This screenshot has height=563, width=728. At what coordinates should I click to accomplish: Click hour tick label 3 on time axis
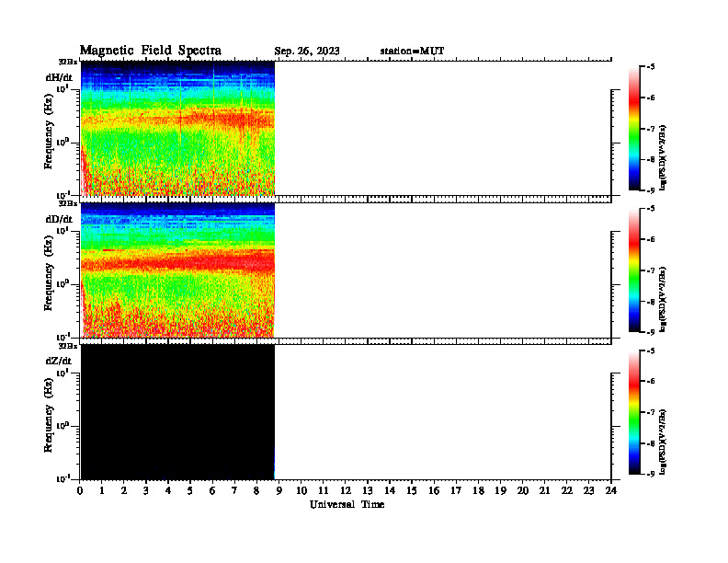146,490
